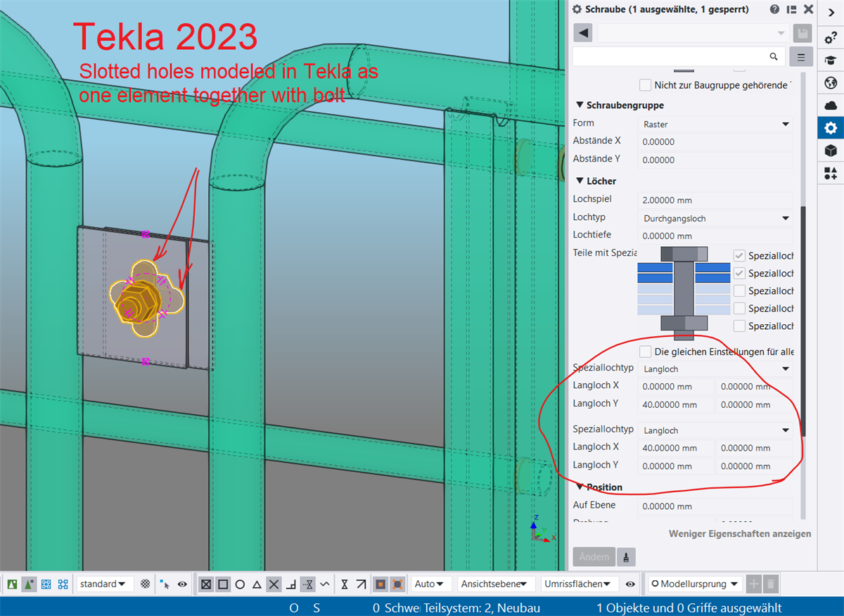
Task: Open the globe online sidebar icon
Action: [x=831, y=82]
